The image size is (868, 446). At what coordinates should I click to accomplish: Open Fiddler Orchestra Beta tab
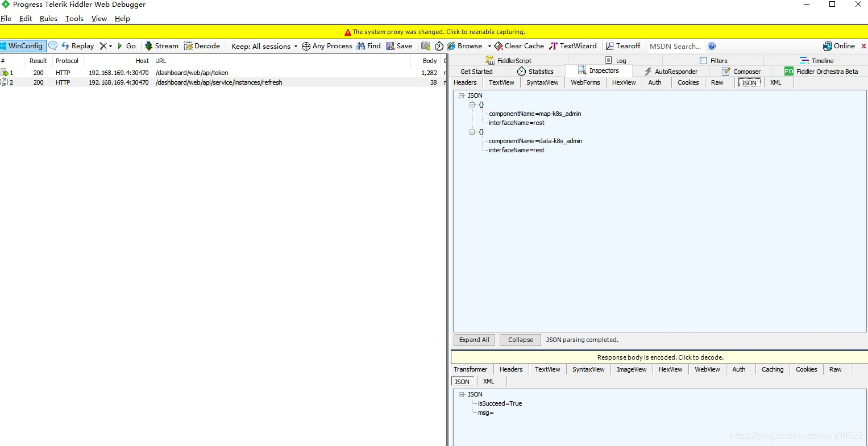(821, 72)
